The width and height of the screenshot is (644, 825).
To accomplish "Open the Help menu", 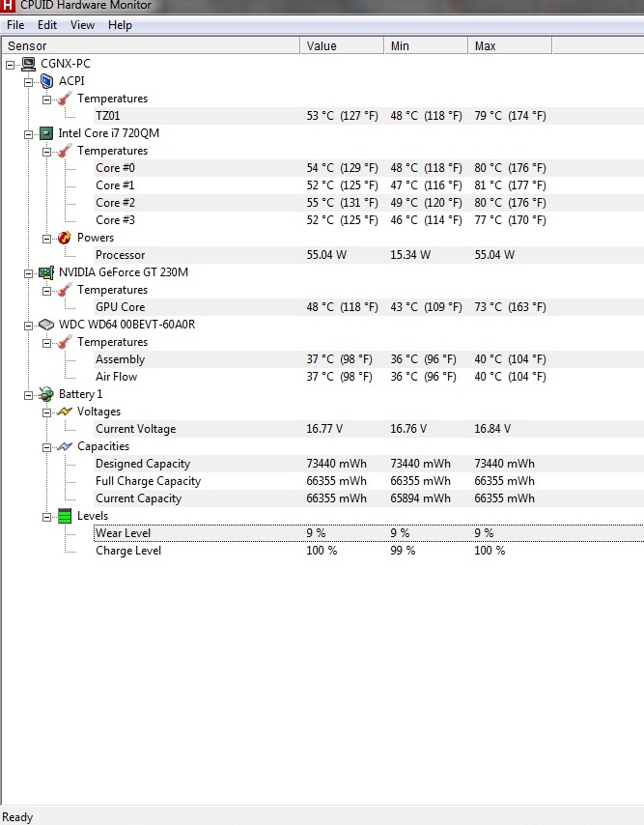I will pyautogui.click(x=120, y=25).
